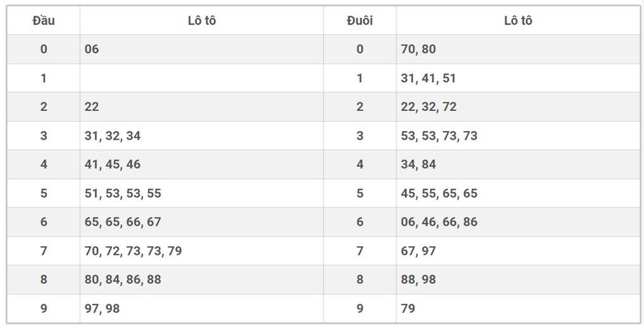The width and height of the screenshot is (644, 330).
Task: Click the Đuôi column header
Action: (359, 21)
